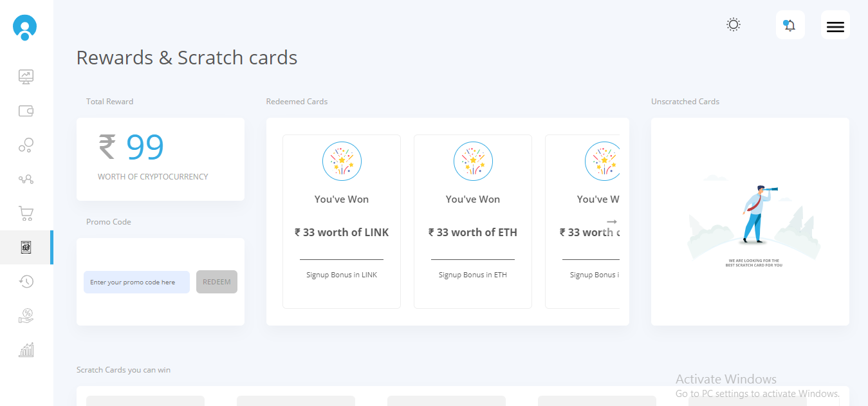Screen dimensions: 868x406
Task: Select the Referral network icon
Action: click(26, 179)
